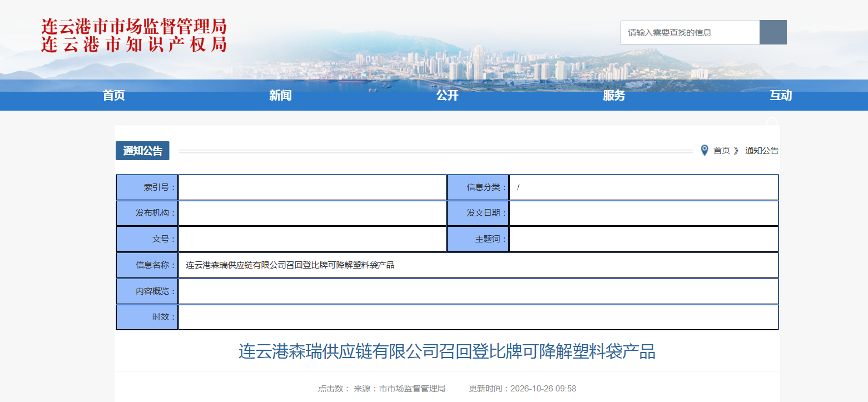
Task: Select the 发布机构 label cell
Action: pos(147,213)
